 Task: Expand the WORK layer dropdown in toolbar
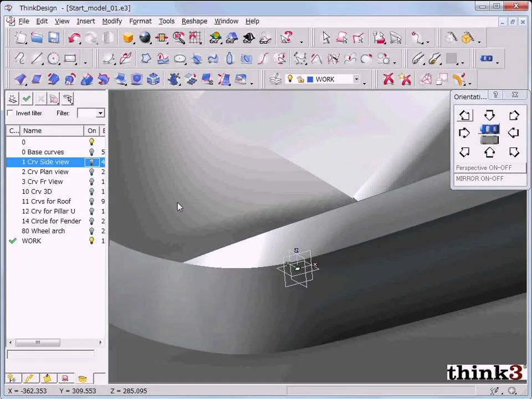pyautogui.click(x=356, y=79)
